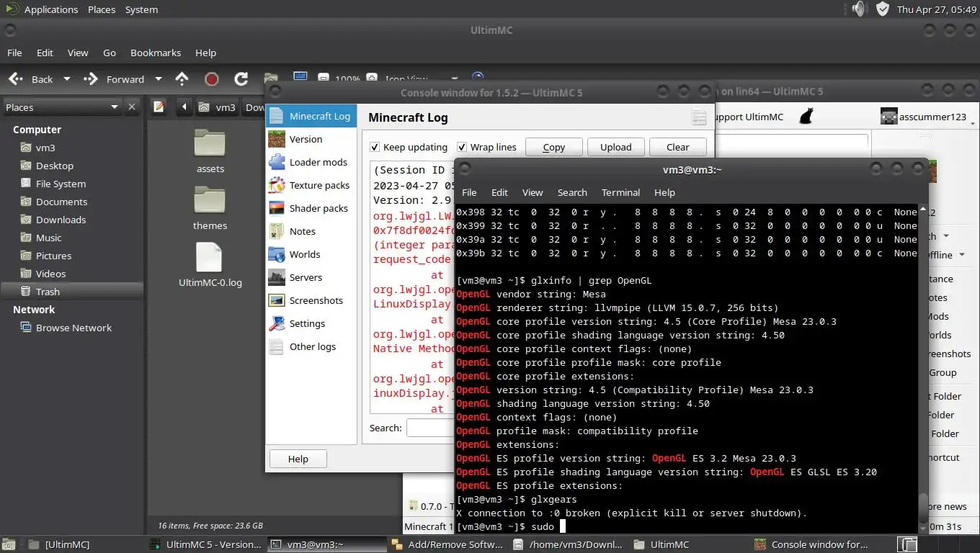Open the Places menu in the top panel
This screenshot has height=553, width=980.
pyautogui.click(x=102, y=9)
